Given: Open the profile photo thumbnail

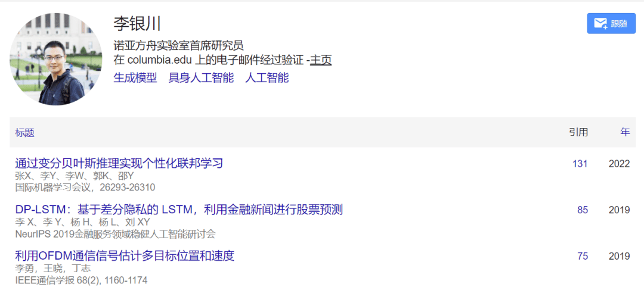Looking at the screenshot, I should pyautogui.click(x=56, y=59).
